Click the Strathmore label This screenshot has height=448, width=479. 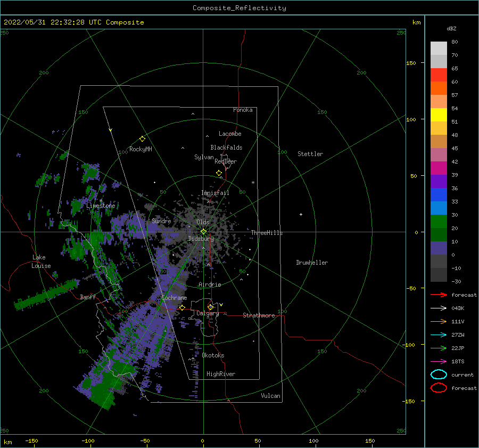point(259,315)
